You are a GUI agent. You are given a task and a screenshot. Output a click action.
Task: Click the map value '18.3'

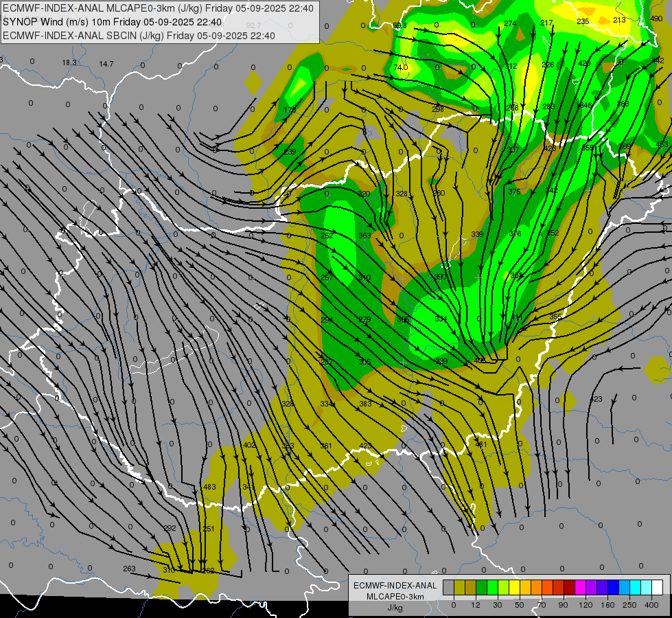pos(69,62)
